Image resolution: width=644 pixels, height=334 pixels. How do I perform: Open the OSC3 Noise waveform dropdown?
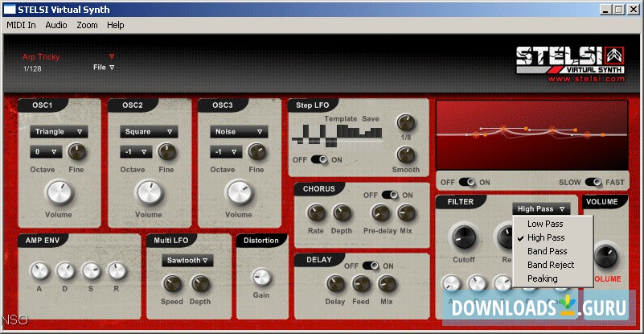coord(239,132)
